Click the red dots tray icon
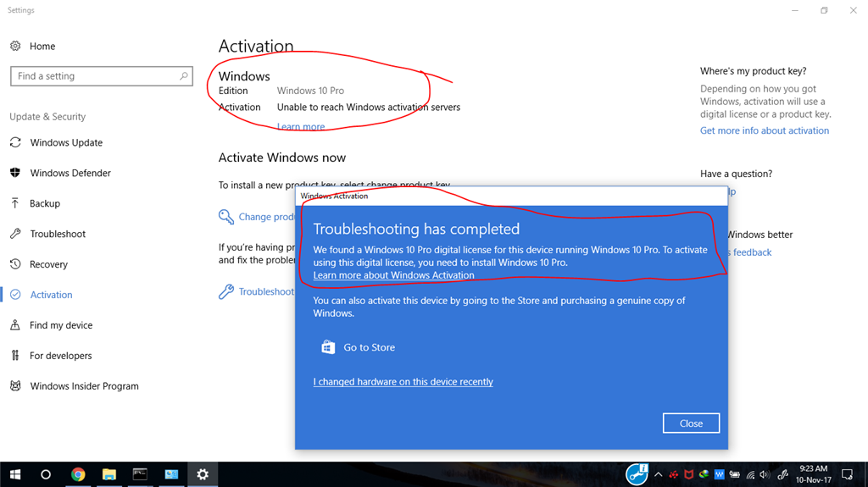Viewport: 868px width, 487px height. click(x=674, y=474)
